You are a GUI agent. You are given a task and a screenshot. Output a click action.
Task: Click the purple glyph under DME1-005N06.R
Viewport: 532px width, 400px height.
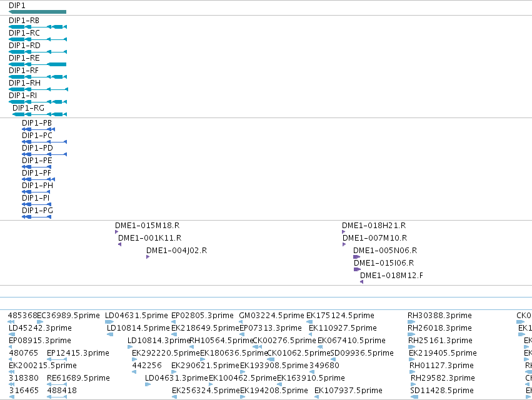pyautogui.click(x=356, y=257)
